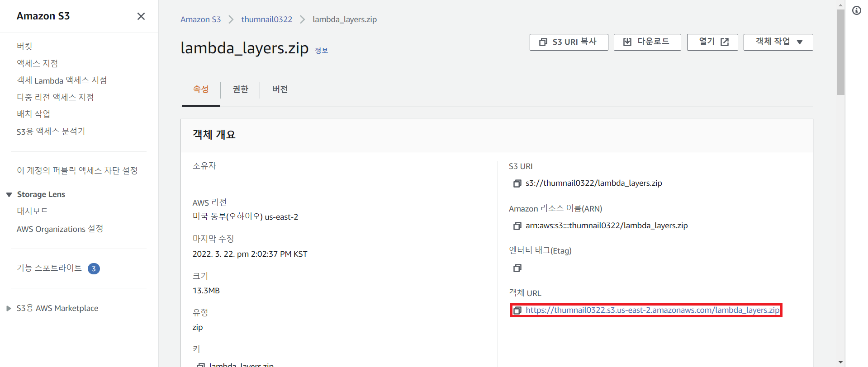The width and height of the screenshot is (868, 367).
Task: Open 버킷 in the sidebar
Action: [24, 46]
